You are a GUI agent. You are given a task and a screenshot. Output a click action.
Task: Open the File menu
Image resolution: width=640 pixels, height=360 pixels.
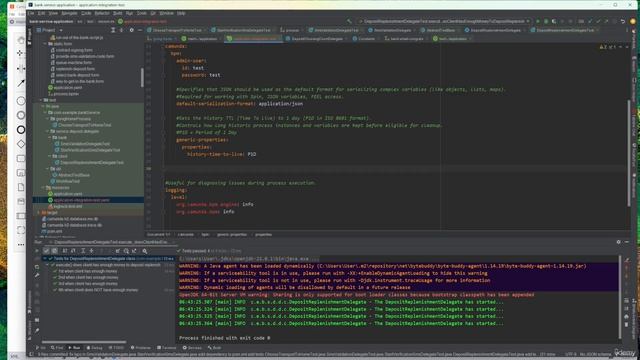(31, 13)
